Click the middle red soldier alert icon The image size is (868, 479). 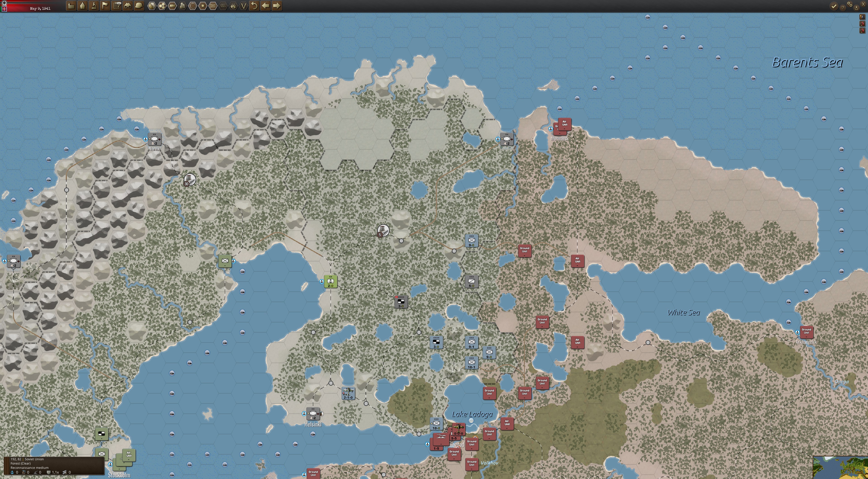point(862,23)
